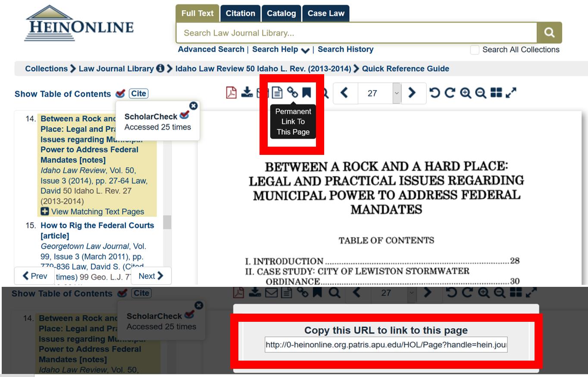Click the magnifier icon in the dimmed lower toolbar
The image size is (588, 377).
(x=334, y=293)
